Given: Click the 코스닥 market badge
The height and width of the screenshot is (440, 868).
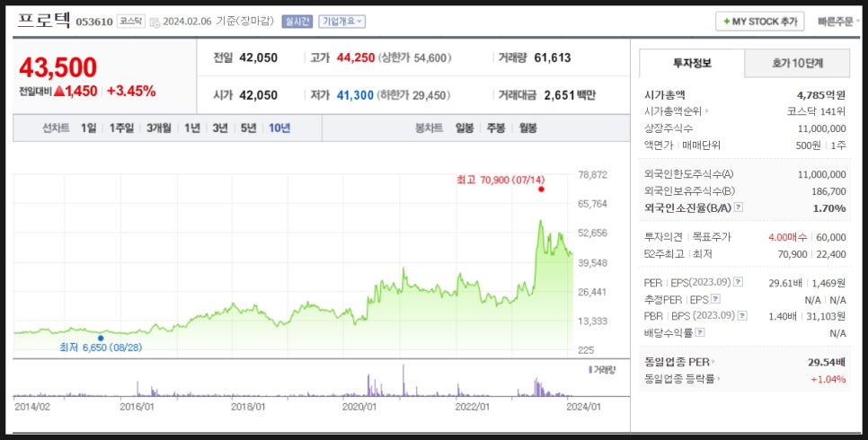Looking at the screenshot, I should [x=130, y=22].
